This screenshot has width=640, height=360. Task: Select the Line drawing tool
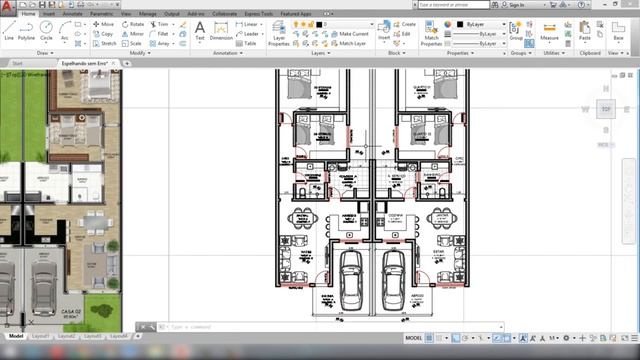tap(9, 31)
